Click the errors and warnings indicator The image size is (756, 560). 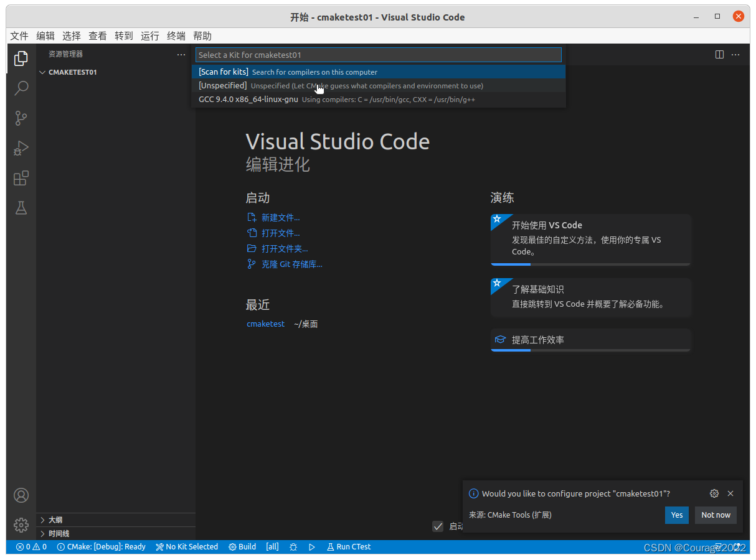pyautogui.click(x=31, y=547)
